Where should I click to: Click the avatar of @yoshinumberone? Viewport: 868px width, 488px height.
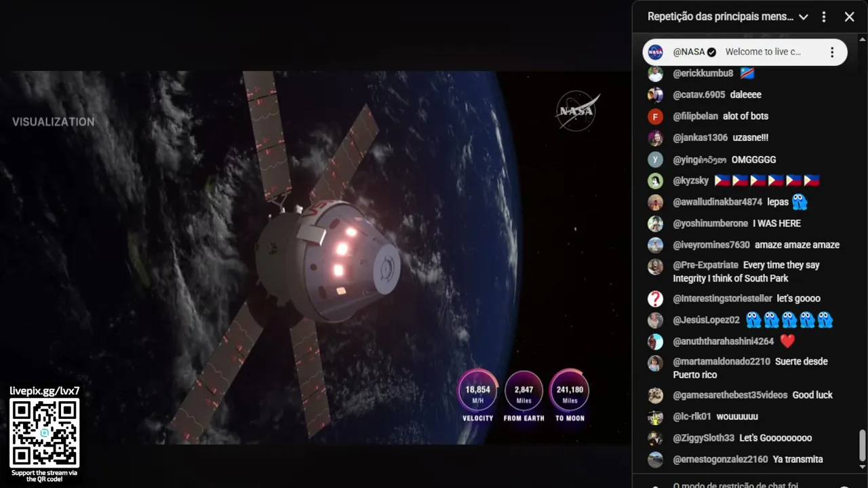655,224
